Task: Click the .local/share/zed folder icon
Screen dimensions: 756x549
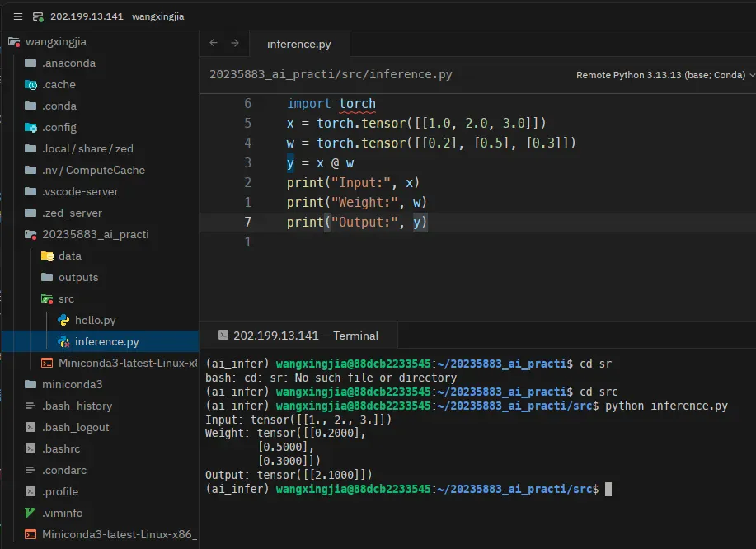Action: point(31,148)
